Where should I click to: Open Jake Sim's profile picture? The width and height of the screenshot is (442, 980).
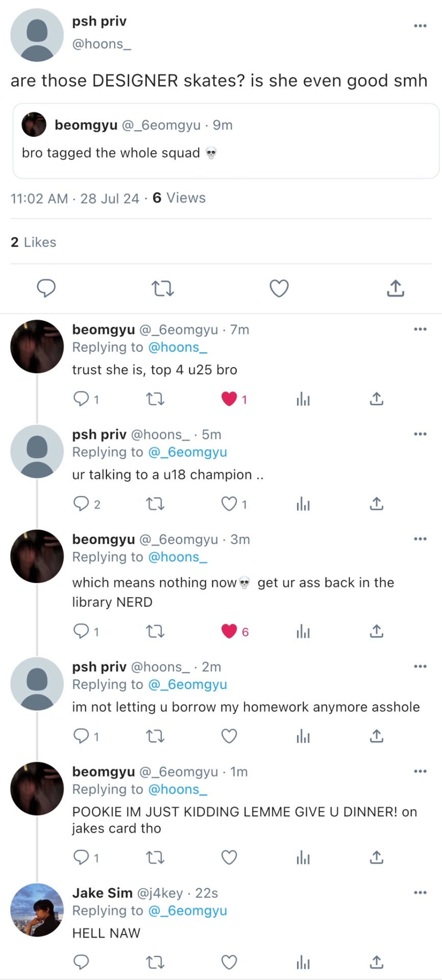click(37, 910)
